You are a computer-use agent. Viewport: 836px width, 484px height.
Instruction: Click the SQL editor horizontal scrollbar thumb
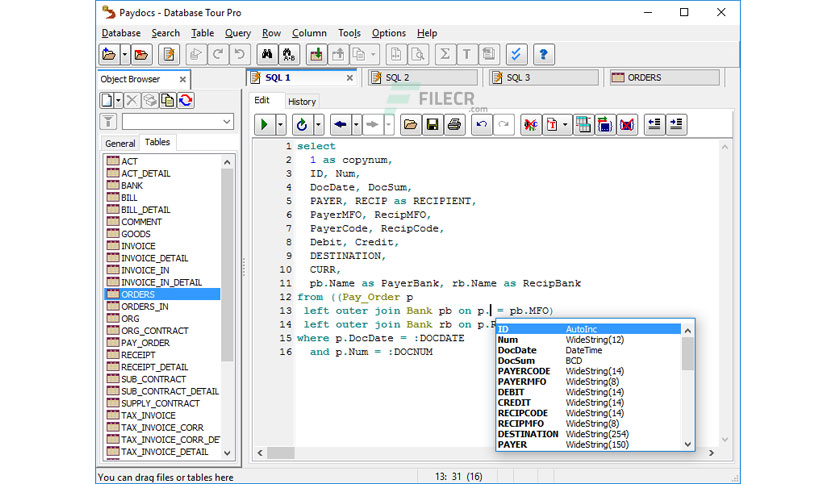click(x=280, y=453)
